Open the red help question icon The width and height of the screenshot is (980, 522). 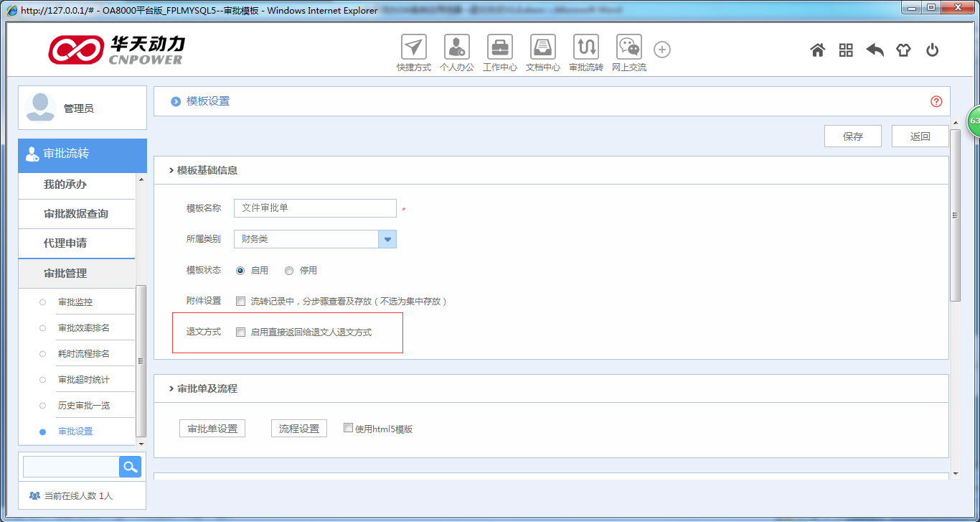[x=936, y=101]
